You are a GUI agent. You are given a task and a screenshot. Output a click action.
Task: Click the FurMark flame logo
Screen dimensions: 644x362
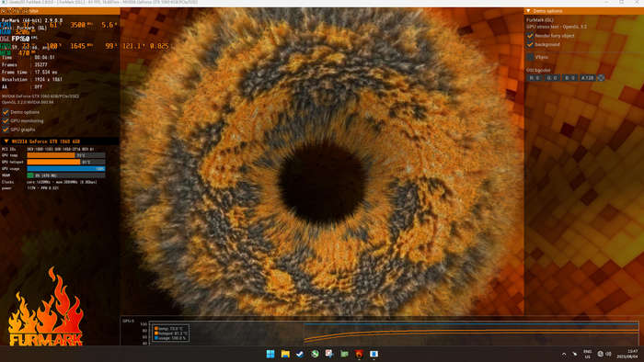tap(45, 307)
